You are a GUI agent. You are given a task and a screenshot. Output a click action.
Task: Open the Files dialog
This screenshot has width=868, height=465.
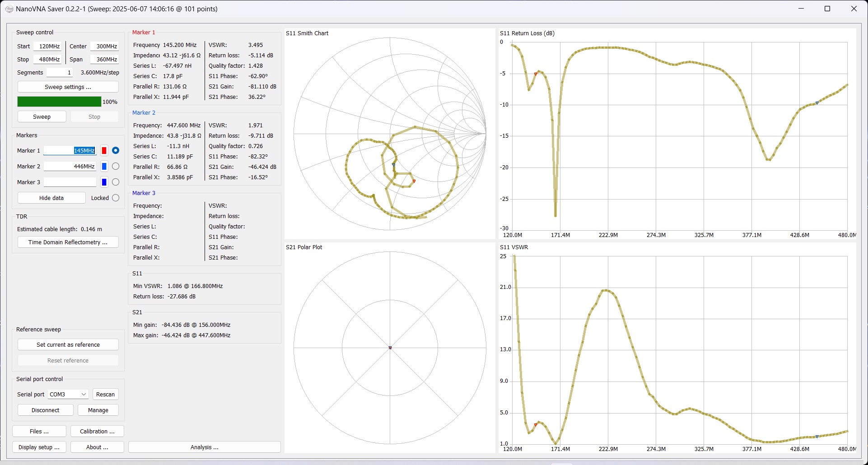(38, 431)
